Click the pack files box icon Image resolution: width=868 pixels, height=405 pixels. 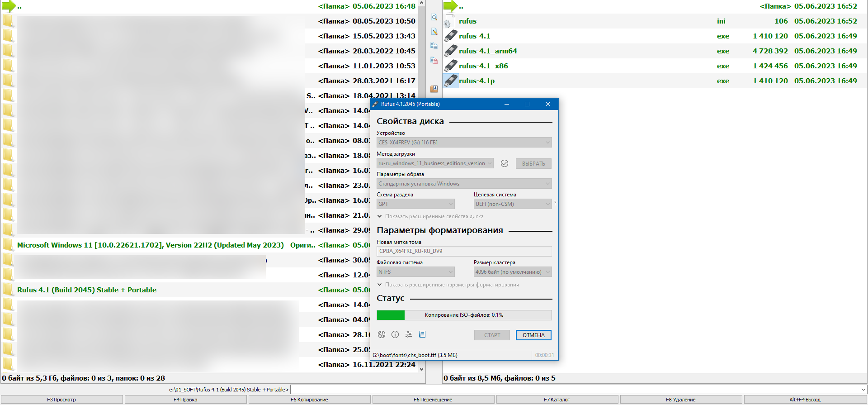pos(434,89)
